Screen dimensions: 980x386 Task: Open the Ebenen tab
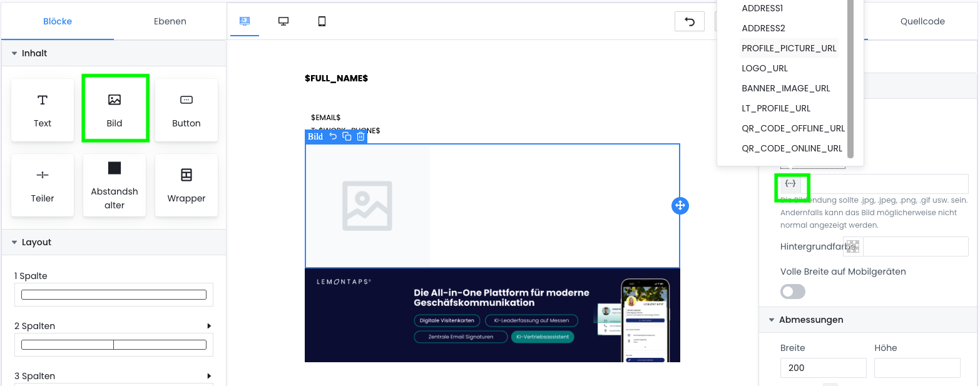click(x=170, y=21)
